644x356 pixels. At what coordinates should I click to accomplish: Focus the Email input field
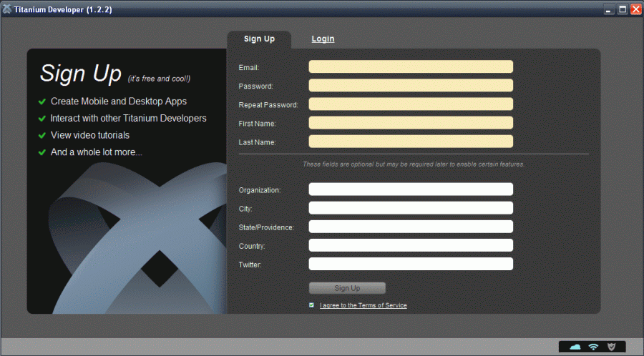click(411, 66)
